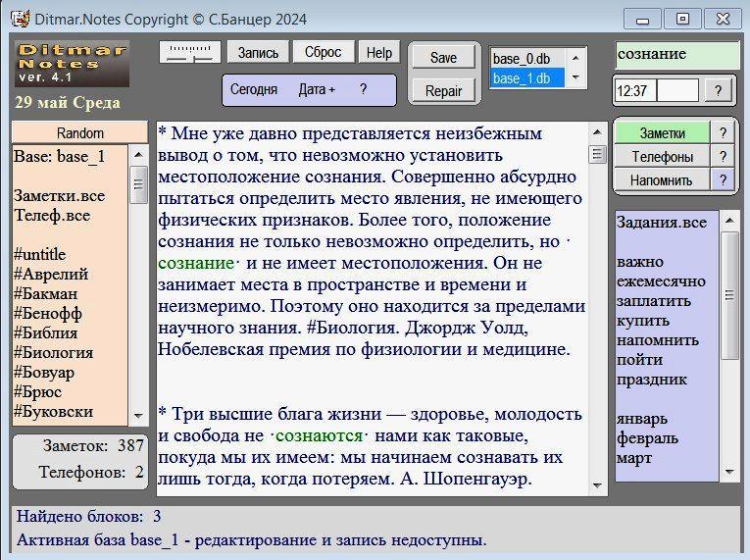Image resolution: width=750 pixels, height=560 pixels.
Task: Click the question mark next to time field
Action: coord(718,91)
